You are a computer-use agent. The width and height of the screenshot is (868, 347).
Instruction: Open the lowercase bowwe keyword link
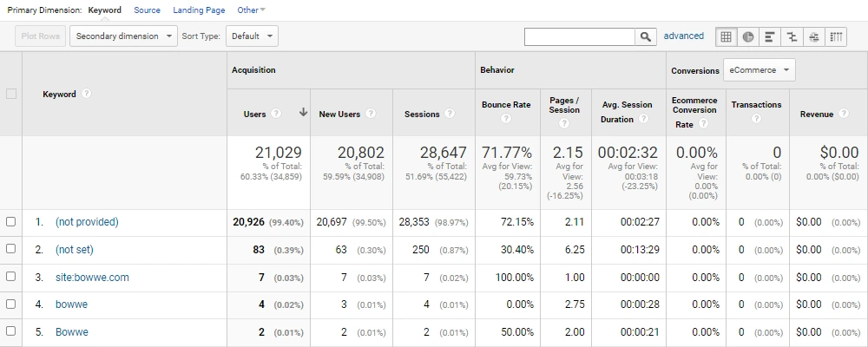pos(71,304)
